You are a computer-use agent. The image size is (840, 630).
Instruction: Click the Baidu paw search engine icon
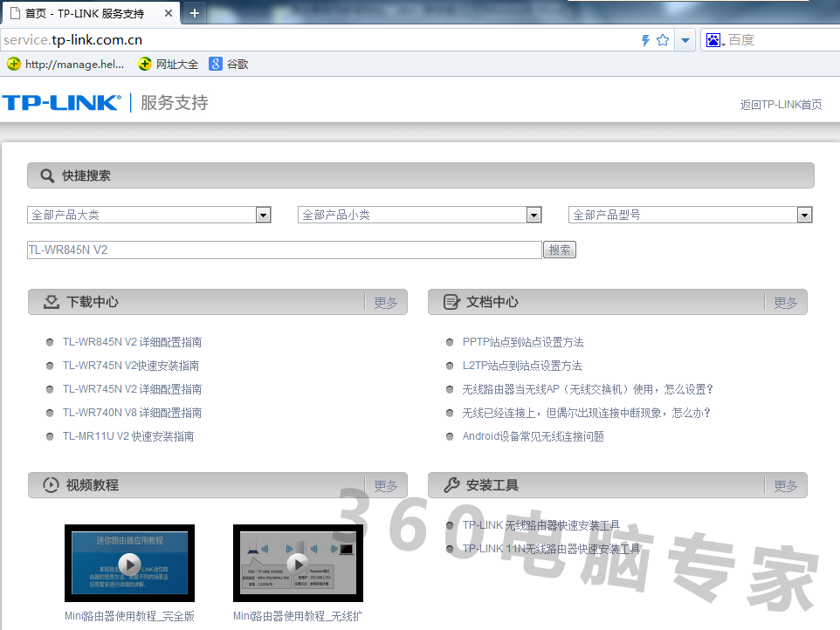[713, 40]
